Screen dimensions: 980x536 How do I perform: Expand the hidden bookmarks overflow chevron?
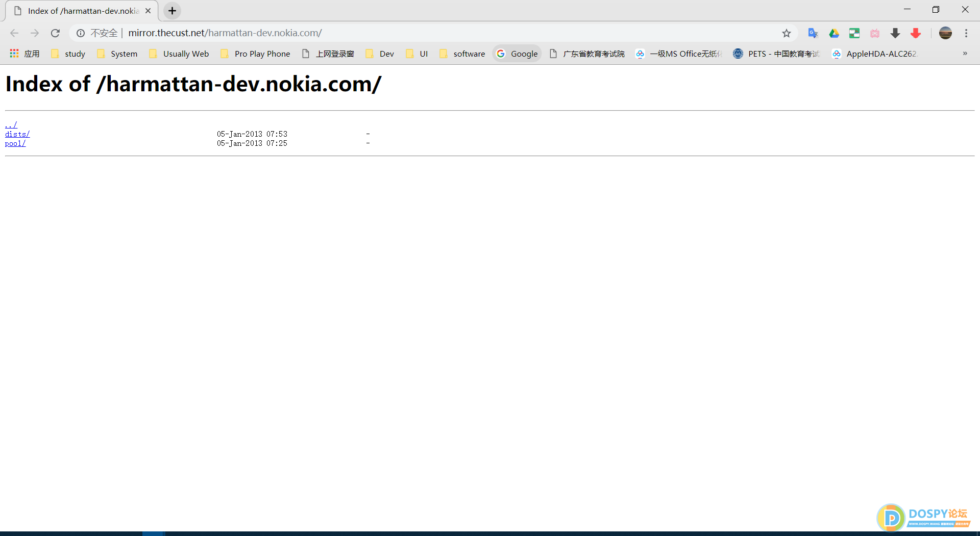(965, 54)
